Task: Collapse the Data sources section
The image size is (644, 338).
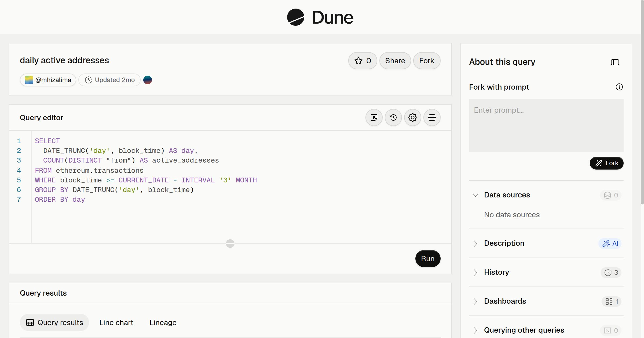Action: (475, 195)
